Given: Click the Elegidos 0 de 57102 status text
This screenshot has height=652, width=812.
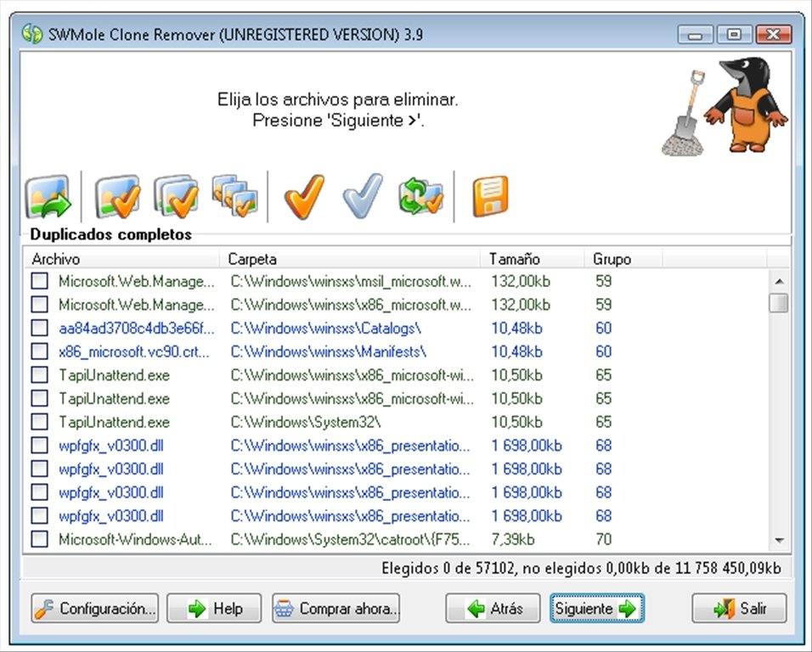Looking at the screenshot, I should tap(581, 568).
